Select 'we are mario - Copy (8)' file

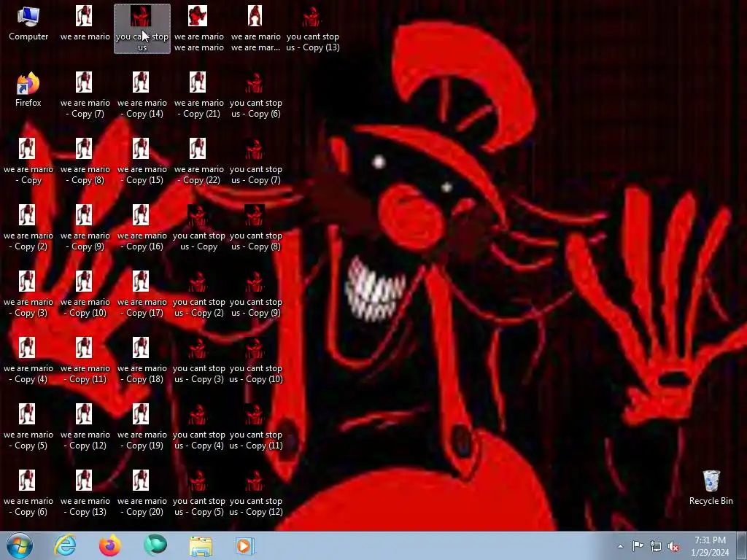(x=85, y=161)
